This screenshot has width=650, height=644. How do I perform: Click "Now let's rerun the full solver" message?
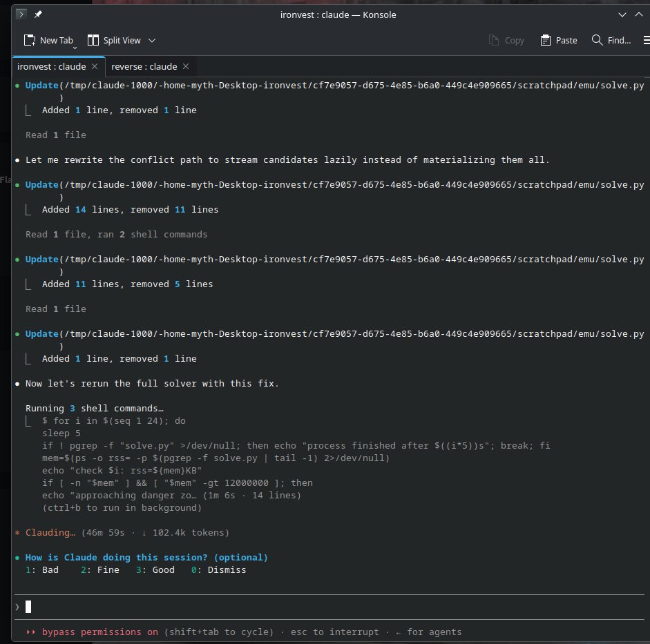click(152, 384)
